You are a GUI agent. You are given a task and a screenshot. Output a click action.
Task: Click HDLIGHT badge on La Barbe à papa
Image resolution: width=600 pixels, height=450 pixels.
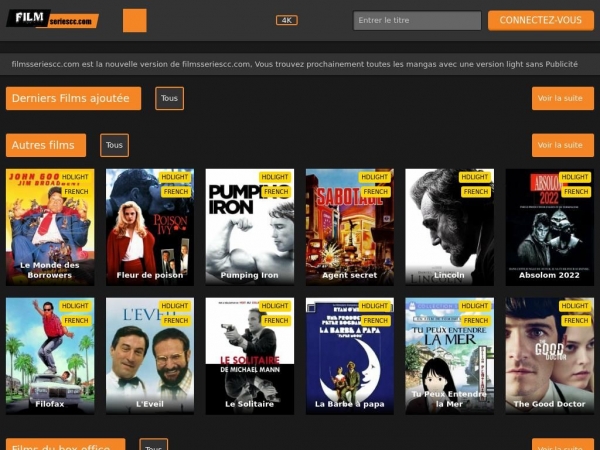pos(375,306)
